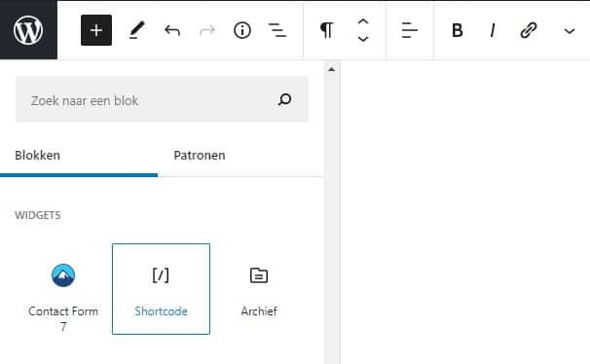Toggle bold formatting
Screen dimensions: 590x364
pos(458,30)
